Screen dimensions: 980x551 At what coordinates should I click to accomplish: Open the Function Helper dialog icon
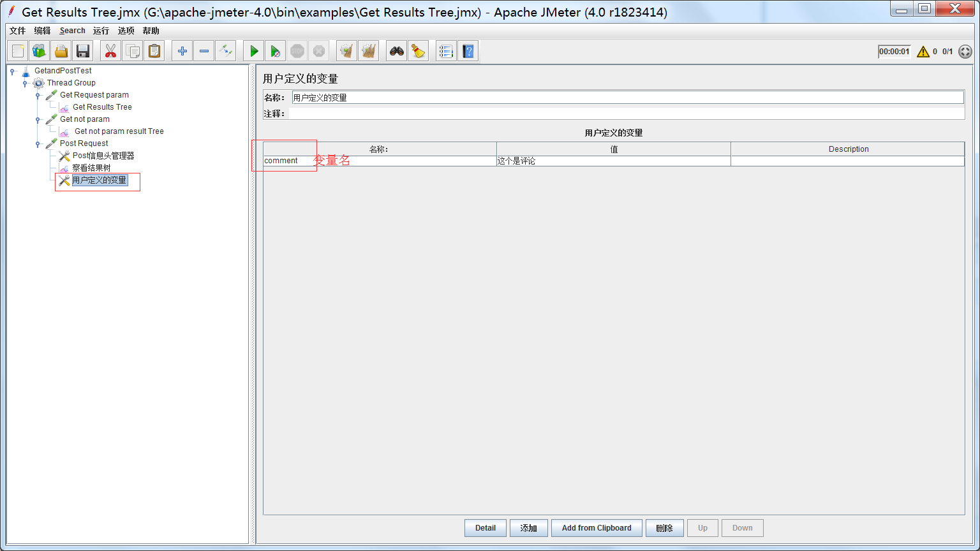pyautogui.click(x=446, y=50)
